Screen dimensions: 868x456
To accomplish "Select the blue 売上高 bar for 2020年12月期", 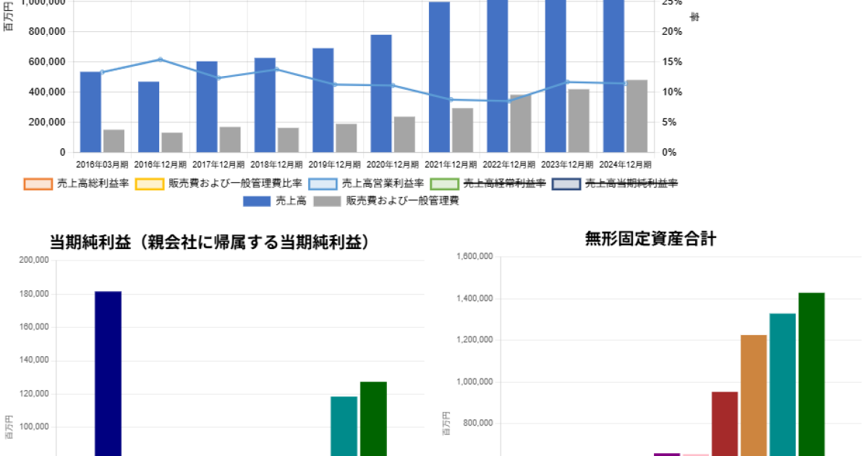I will coord(381,94).
